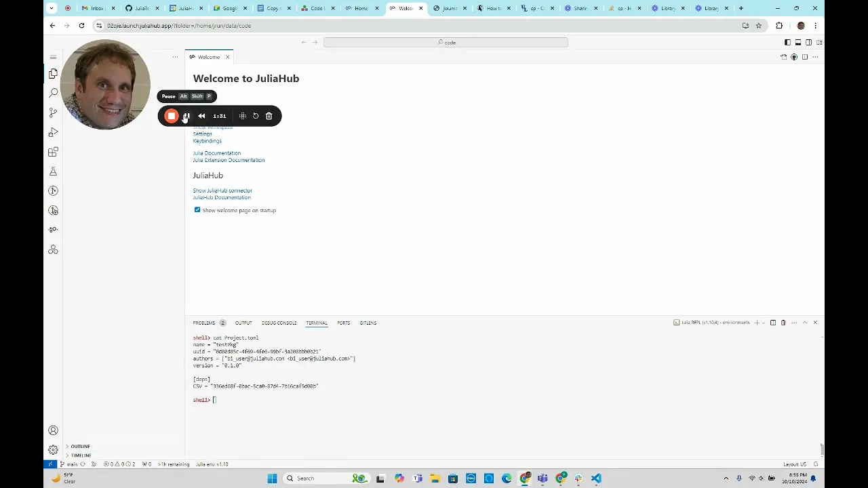Click the command center search box

[446, 42]
